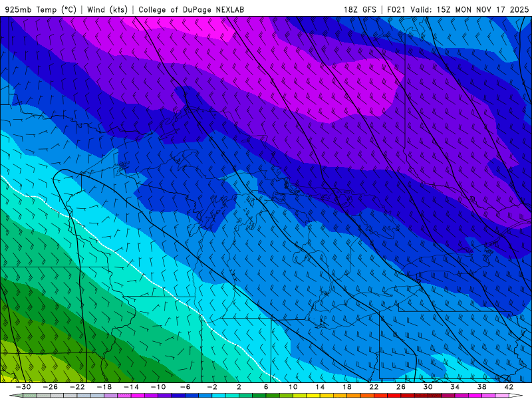Click the 'F021' forecast hour text
The width and height of the screenshot is (532, 399).
(x=396, y=9)
